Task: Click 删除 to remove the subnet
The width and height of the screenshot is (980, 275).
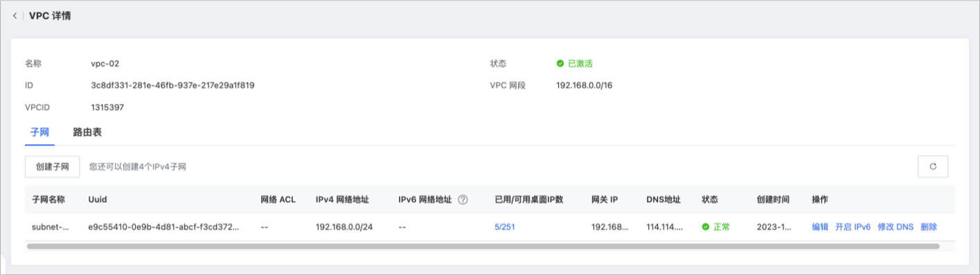Action: (929, 227)
